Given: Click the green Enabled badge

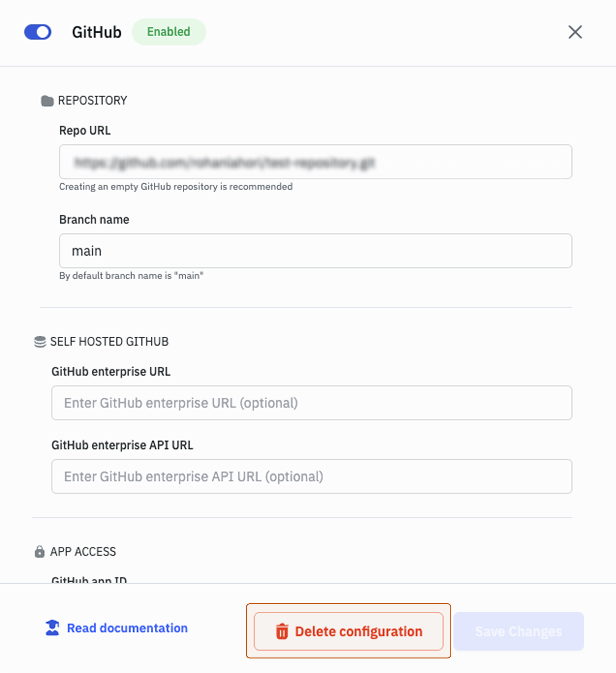Looking at the screenshot, I should (168, 32).
